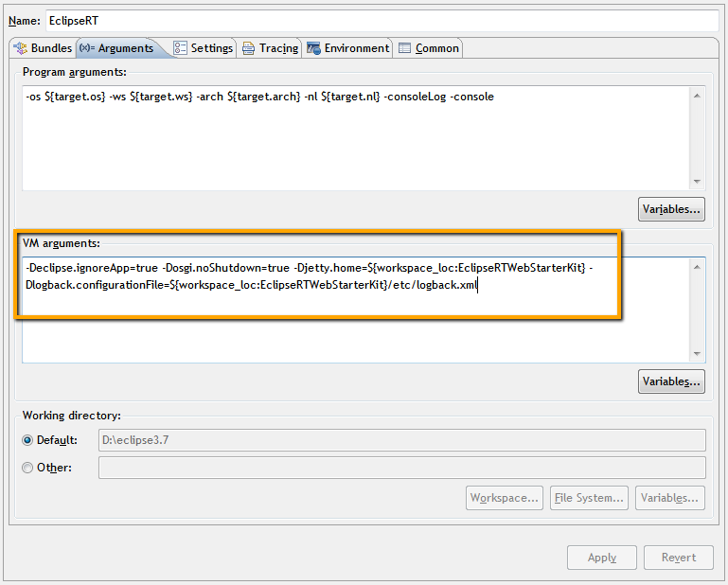Select the Default working directory radio button
728x585 pixels.
[27, 440]
